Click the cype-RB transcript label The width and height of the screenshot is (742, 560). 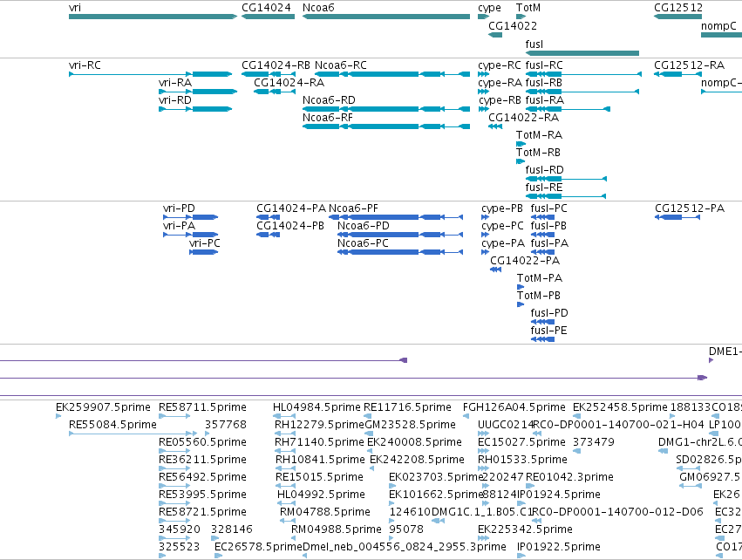pyautogui.click(x=500, y=100)
